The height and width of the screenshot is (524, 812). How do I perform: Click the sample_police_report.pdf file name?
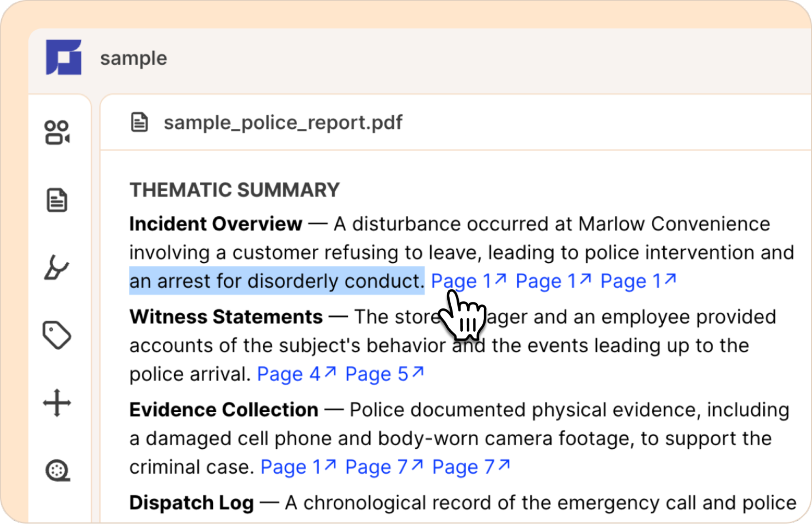pyautogui.click(x=283, y=122)
